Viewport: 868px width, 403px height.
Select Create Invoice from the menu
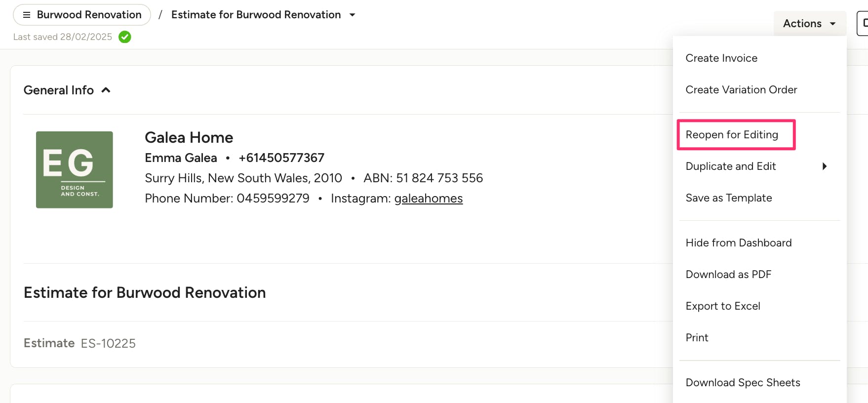pyautogui.click(x=721, y=58)
